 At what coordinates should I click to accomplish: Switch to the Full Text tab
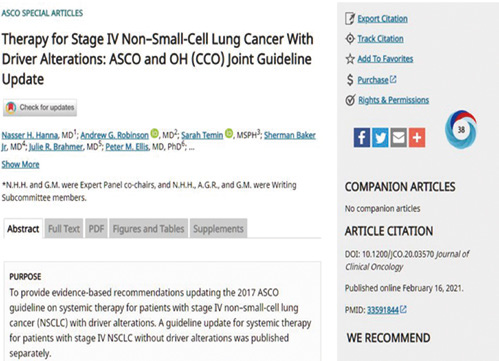[x=64, y=229]
